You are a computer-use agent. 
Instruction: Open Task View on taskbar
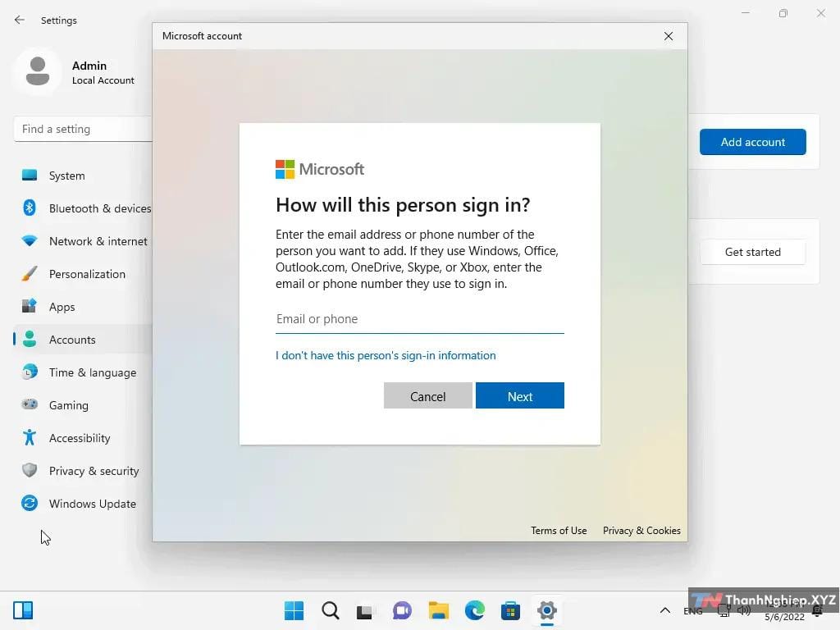pos(365,610)
